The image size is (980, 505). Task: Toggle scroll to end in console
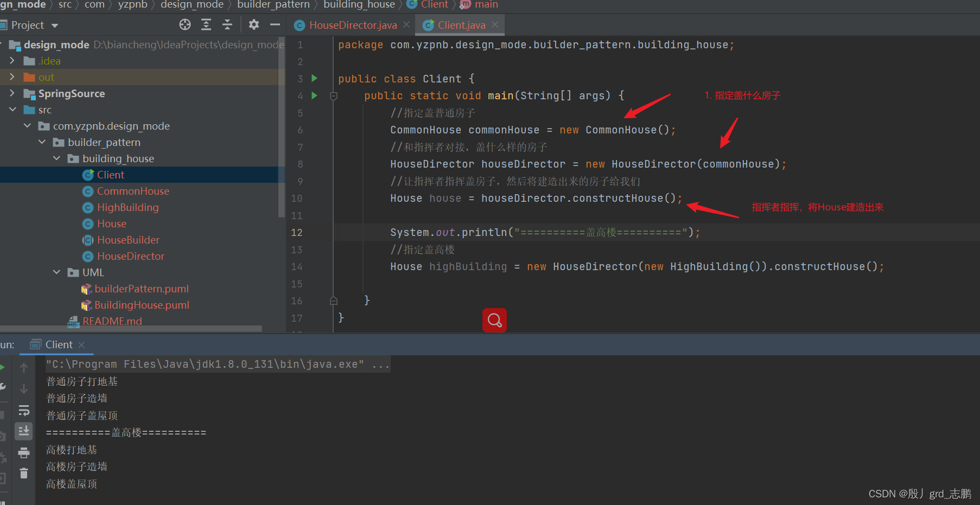pos(24,431)
